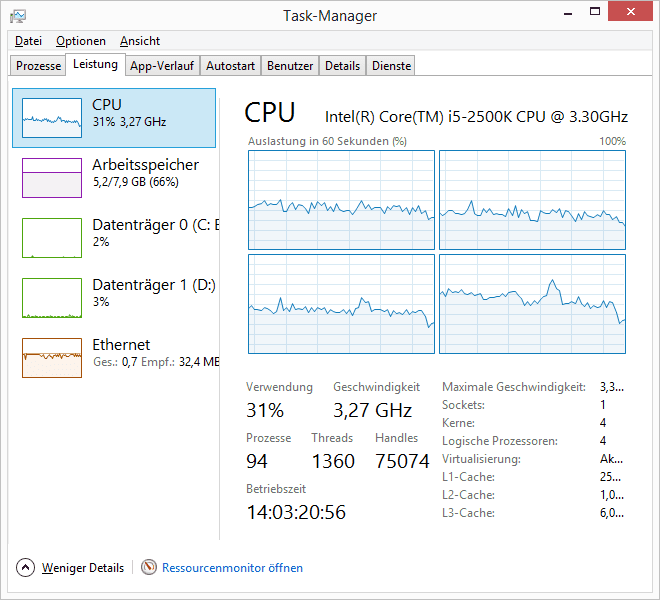The height and width of the screenshot is (605, 666).
Task: Open the Ansicht menu
Action: [140, 41]
